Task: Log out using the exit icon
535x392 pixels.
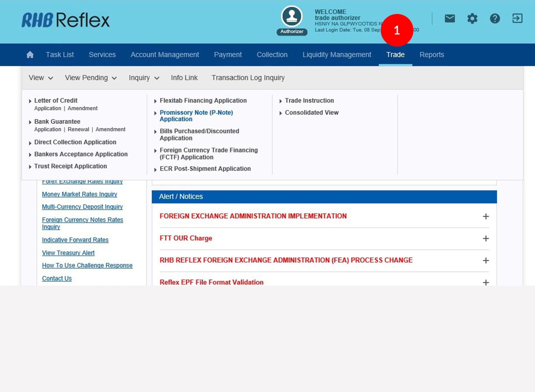Action: (x=517, y=18)
